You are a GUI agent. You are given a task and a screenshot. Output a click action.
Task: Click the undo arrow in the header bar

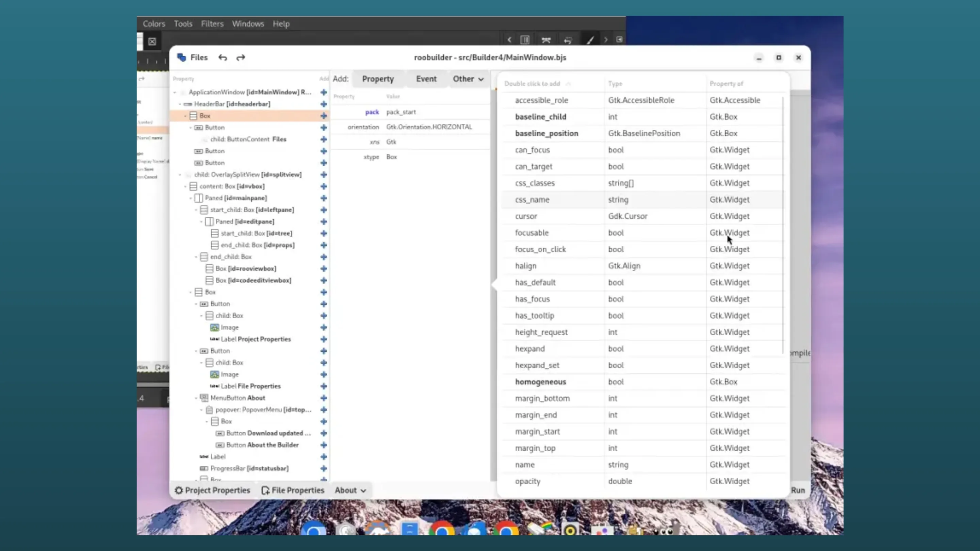tap(223, 57)
